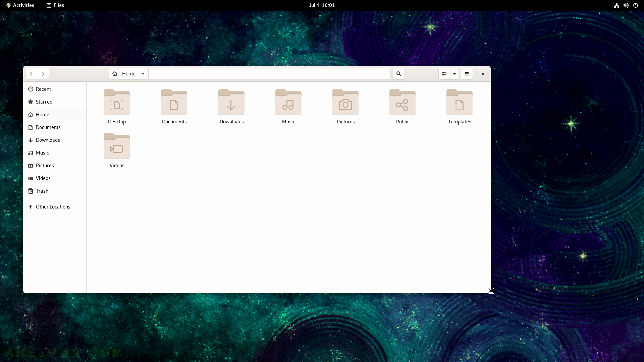Open Starred in the sidebar

55,102
